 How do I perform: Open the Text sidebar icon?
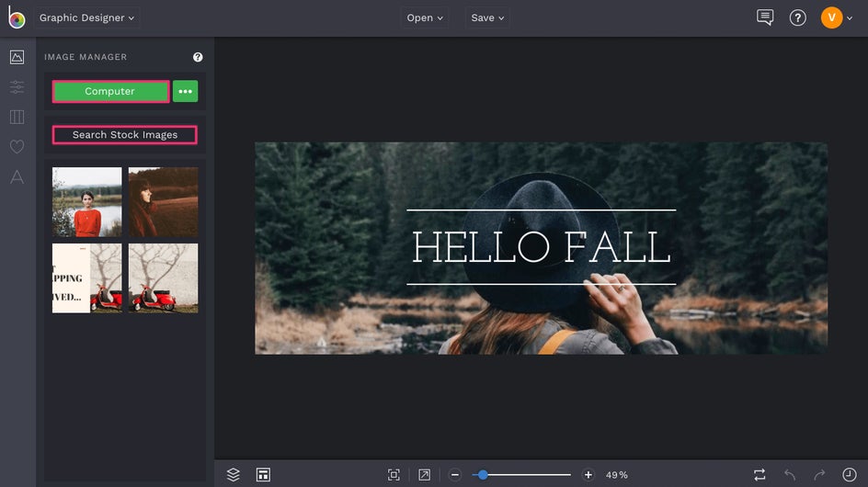17,177
